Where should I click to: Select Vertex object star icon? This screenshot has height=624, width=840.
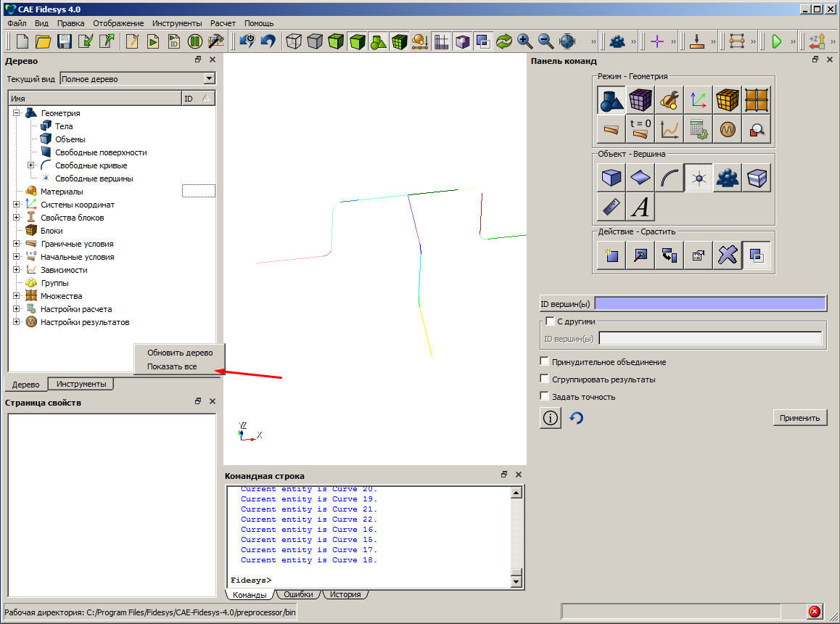(699, 178)
